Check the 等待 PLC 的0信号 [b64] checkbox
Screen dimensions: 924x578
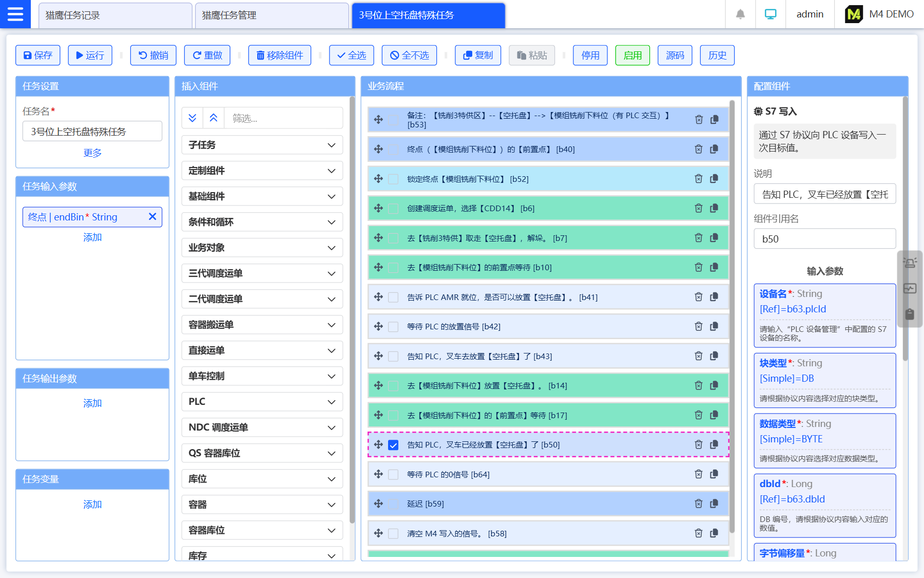point(393,474)
